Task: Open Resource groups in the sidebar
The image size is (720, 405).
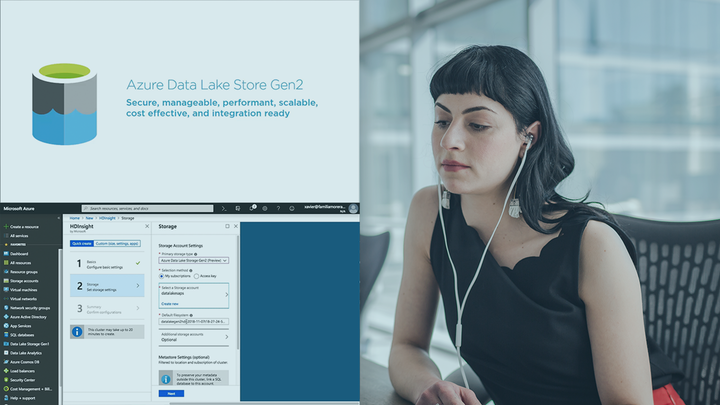Action: (21, 272)
